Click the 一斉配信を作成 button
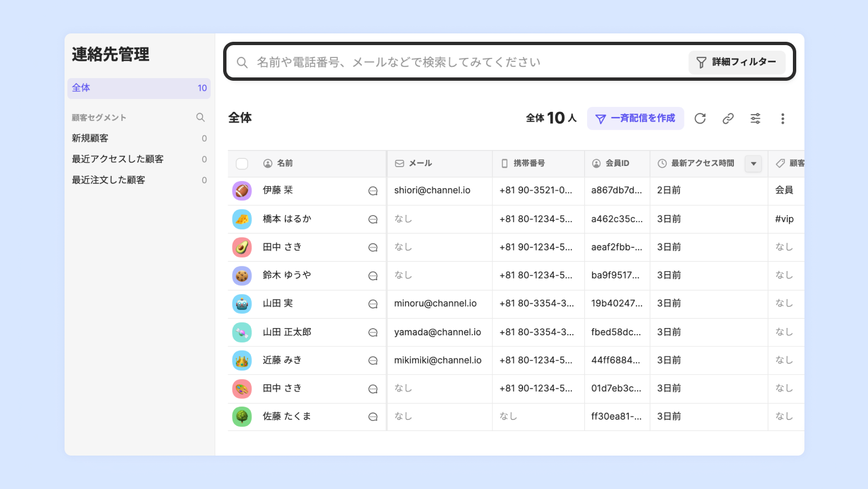The width and height of the screenshot is (868, 489). point(635,119)
